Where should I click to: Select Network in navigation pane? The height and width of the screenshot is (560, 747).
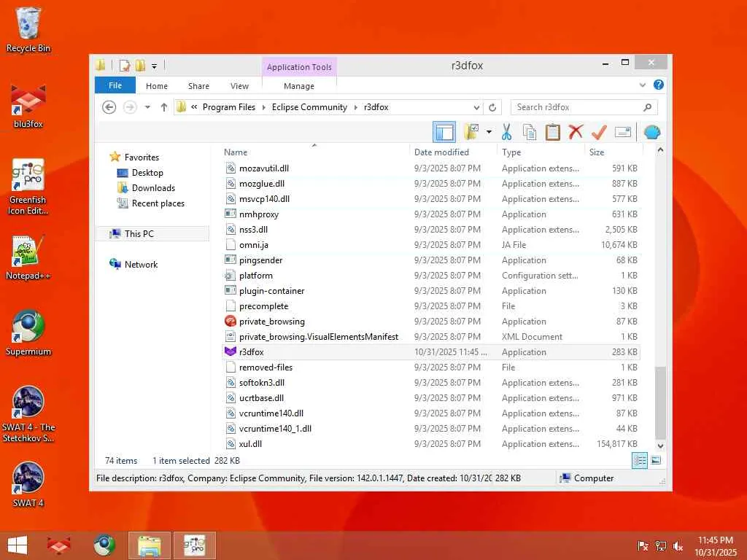(x=141, y=264)
